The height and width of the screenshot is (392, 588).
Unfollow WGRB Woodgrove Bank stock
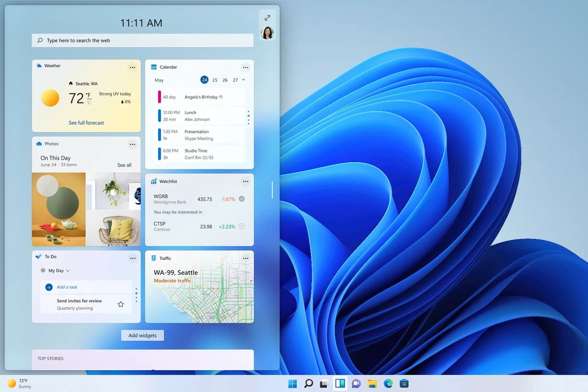[241, 199]
